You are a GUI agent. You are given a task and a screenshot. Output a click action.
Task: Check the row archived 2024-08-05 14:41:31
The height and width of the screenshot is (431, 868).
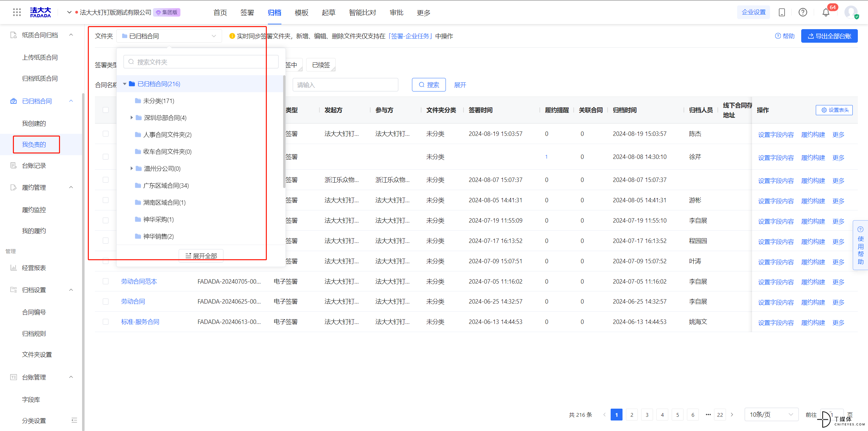pos(105,200)
